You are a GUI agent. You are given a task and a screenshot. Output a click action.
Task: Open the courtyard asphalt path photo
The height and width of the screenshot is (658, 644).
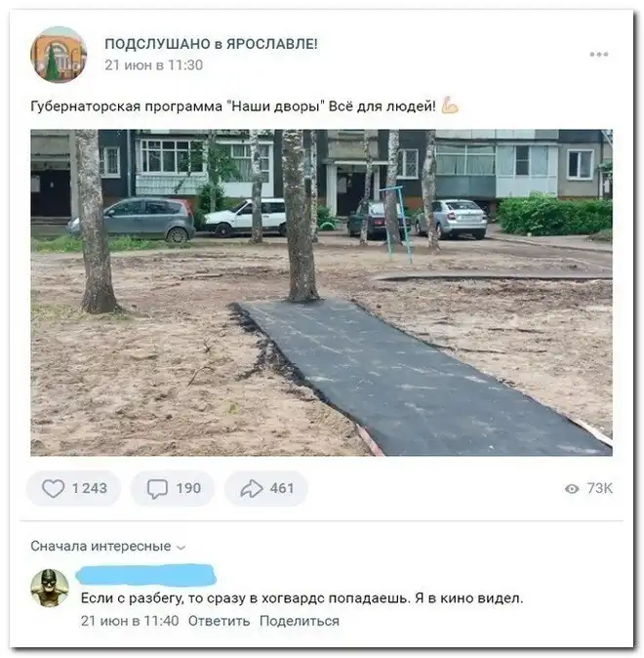tap(321, 293)
